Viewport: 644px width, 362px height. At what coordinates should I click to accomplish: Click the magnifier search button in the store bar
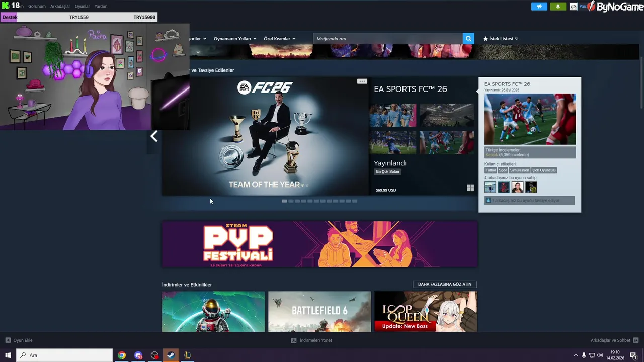(x=468, y=39)
